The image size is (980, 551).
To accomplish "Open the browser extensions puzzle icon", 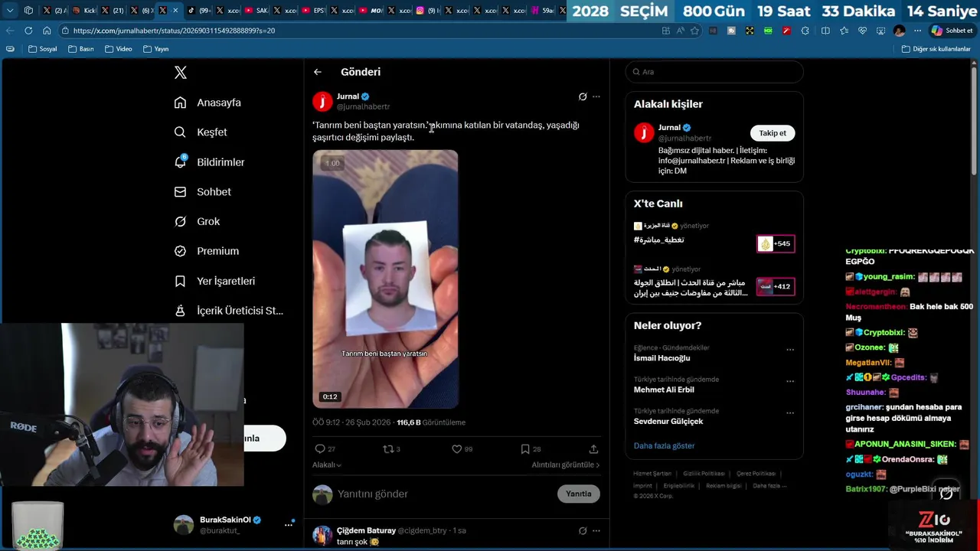I will tap(805, 31).
